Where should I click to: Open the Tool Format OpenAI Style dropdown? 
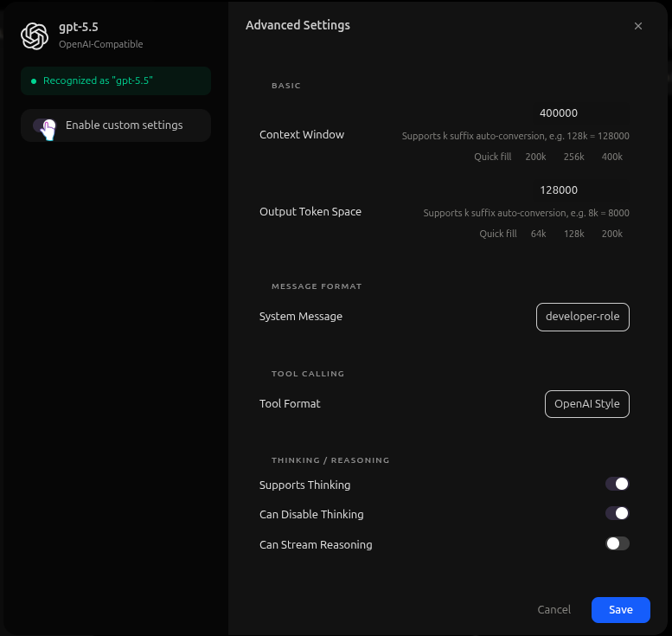pyautogui.click(x=586, y=404)
